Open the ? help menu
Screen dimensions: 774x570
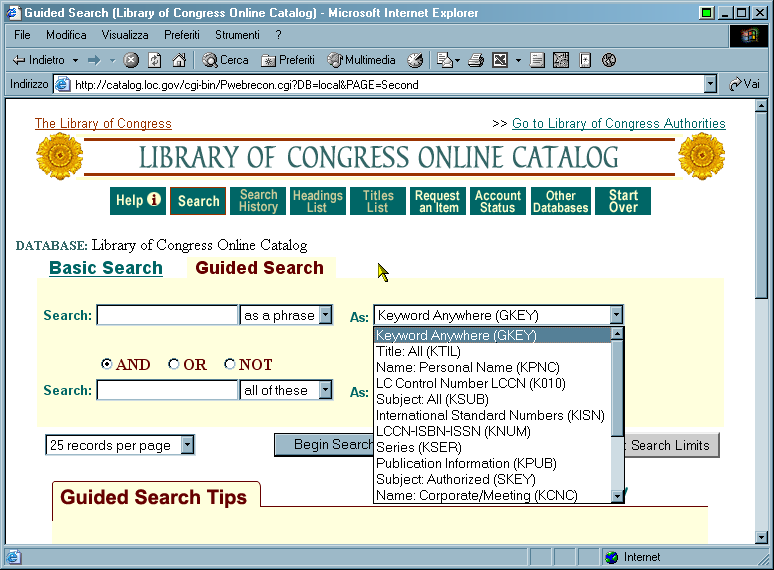(278, 35)
